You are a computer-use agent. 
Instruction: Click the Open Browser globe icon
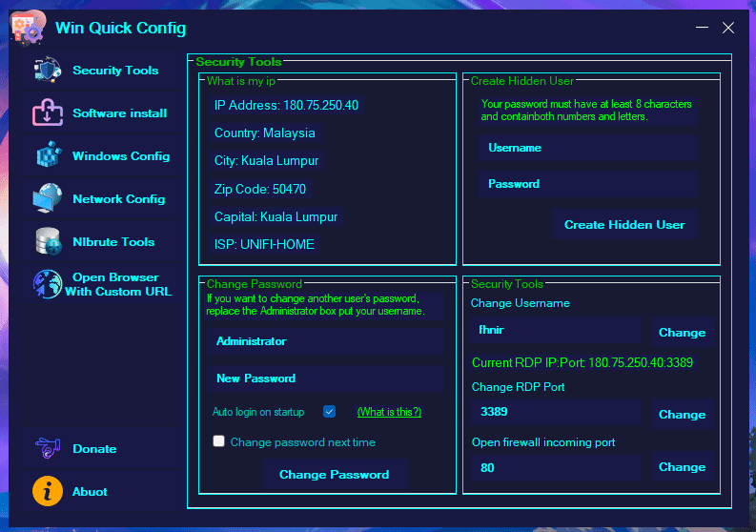point(48,284)
